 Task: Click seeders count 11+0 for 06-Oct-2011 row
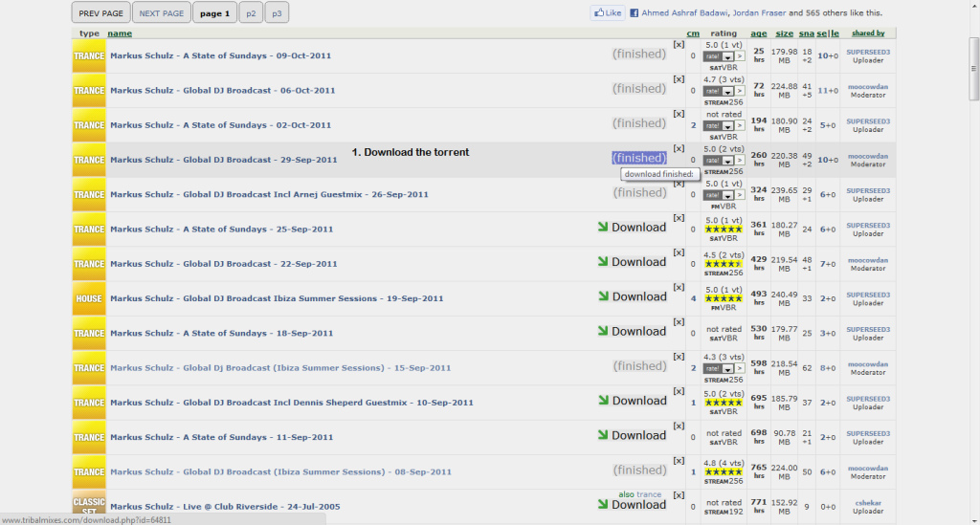coord(828,91)
